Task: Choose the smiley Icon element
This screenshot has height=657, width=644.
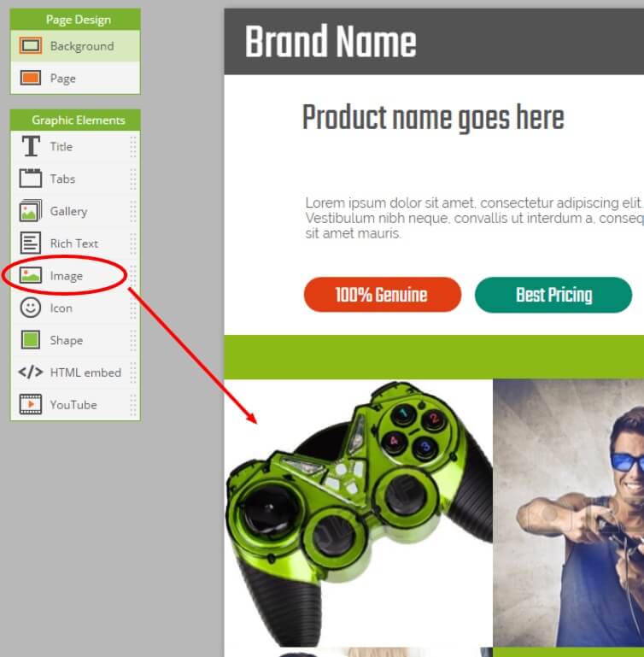Action: (31, 308)
